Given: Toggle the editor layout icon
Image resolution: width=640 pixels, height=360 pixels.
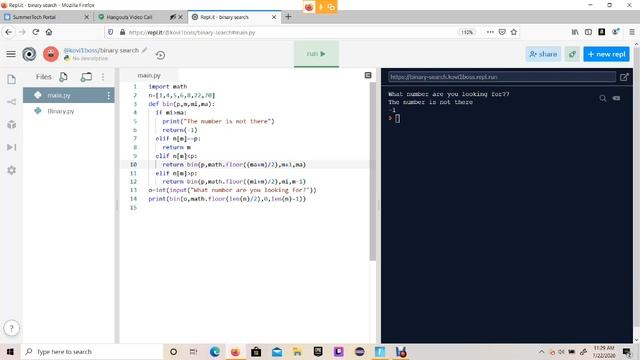Looking at the screenshot, I should pos(368,75).
